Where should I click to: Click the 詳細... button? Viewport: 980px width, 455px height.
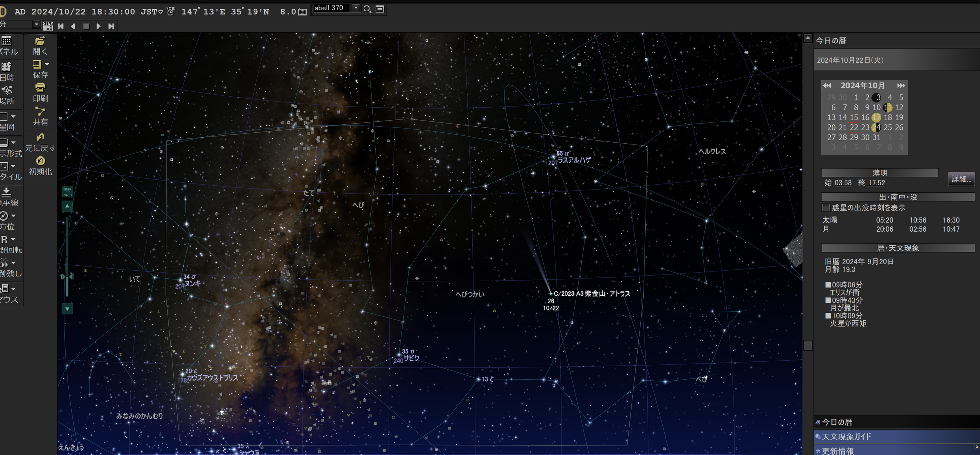pyautogui.click(x=961, y=179)
